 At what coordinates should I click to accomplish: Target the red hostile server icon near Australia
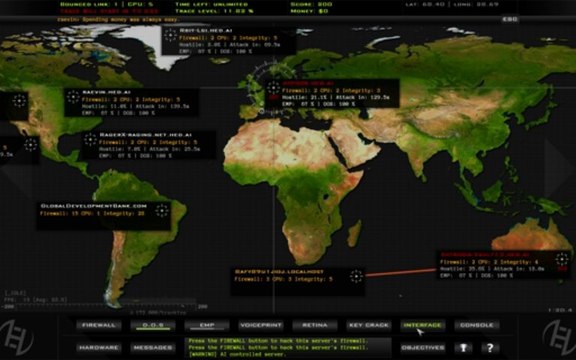pyautogui.click(x=562, y=259)
